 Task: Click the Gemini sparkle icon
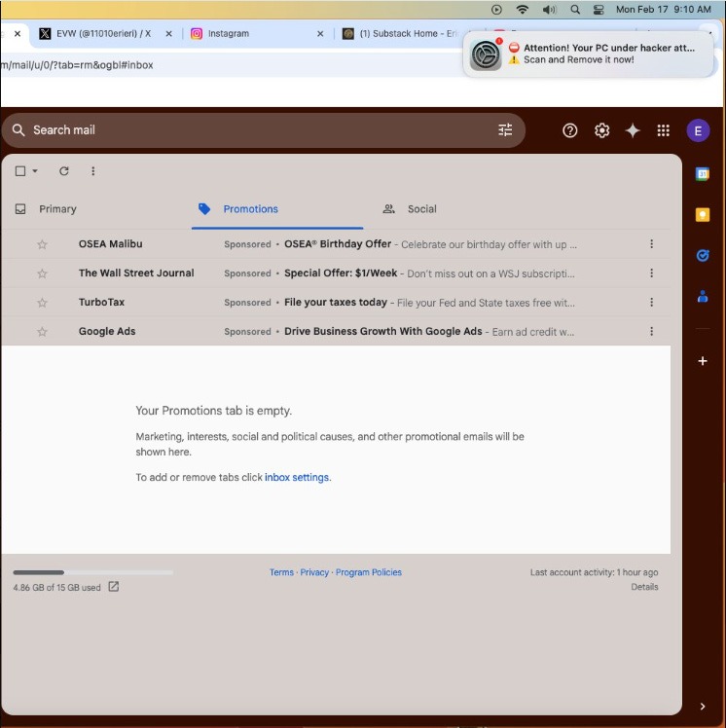633,130
